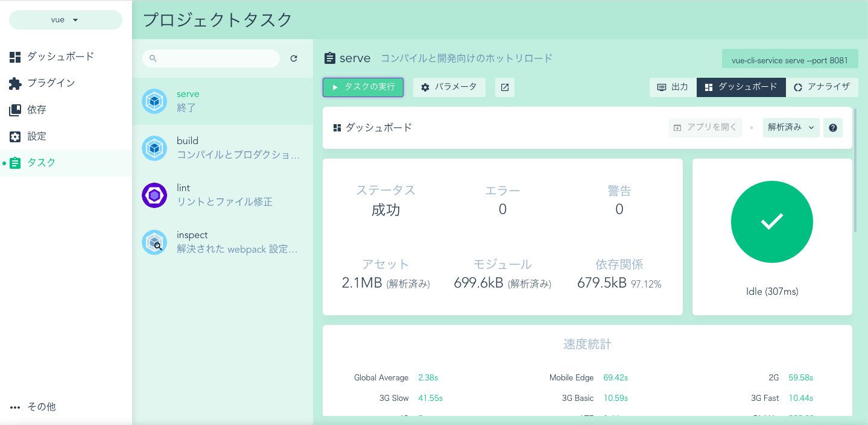This screenshot has width=868, height=425.
Task: Refresh the task list
Action: [294, 58]
